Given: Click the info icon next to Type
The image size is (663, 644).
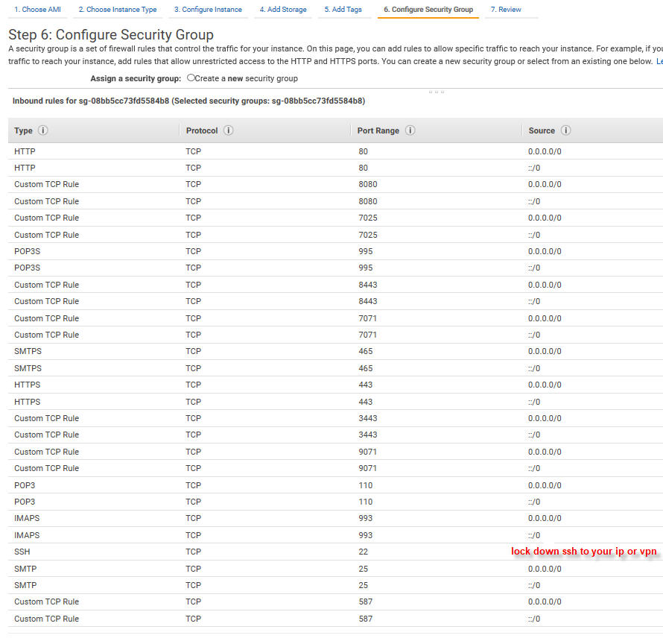Looking at the screenshot, I should pyautogui.click(x=42, y=130).
